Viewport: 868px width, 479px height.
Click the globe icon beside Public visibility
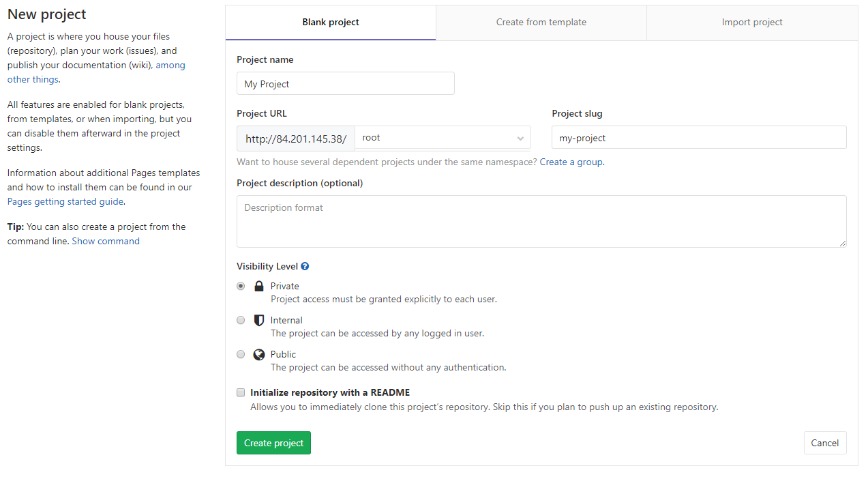pos(258,353)
